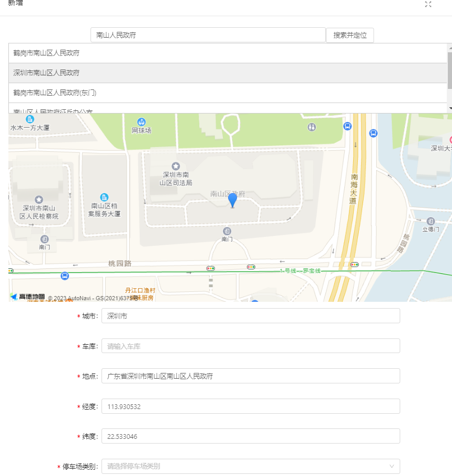
Task: Click the 停车场类别 dropdown chevron arrow
Action: 392,466
